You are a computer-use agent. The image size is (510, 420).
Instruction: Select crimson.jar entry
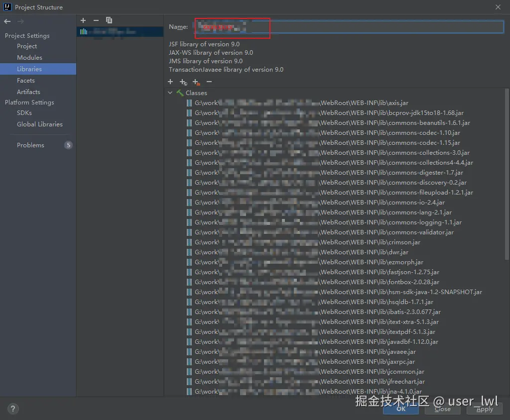coord(303,242)
